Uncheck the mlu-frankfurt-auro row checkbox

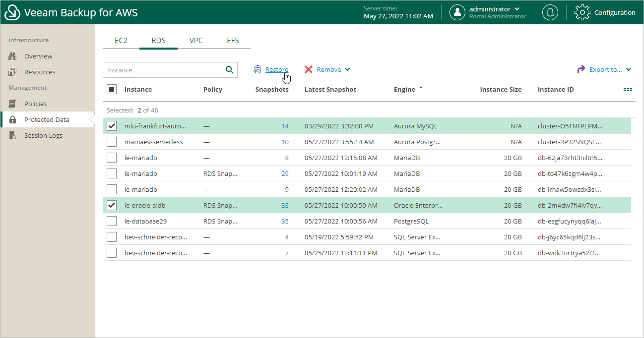point(112,126)
